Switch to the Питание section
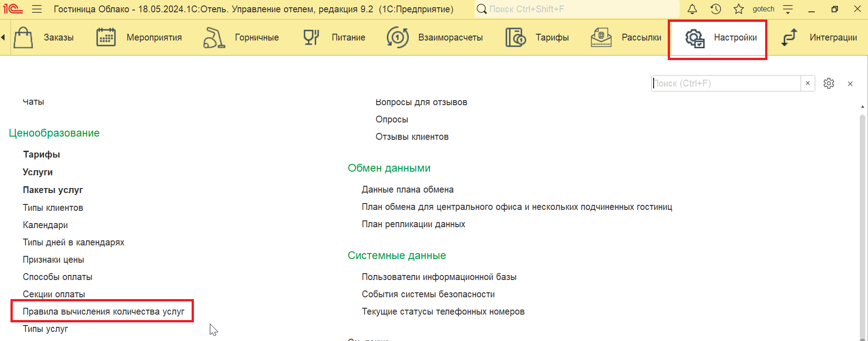Screen dimensions: 868x341 click(x=349, y=37)
